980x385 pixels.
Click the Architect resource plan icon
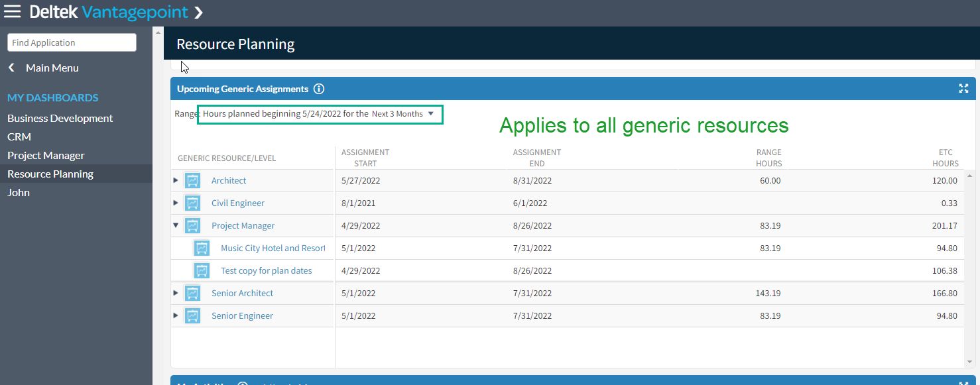point(192,181)
